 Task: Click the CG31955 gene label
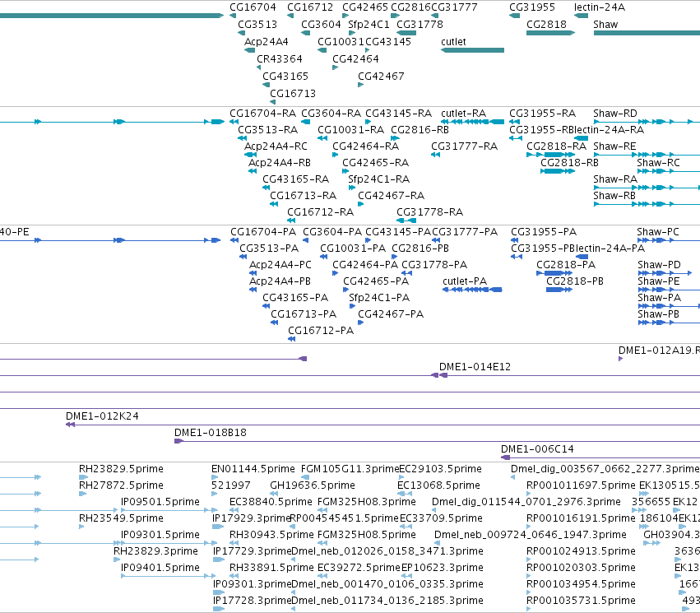(532, 7)
